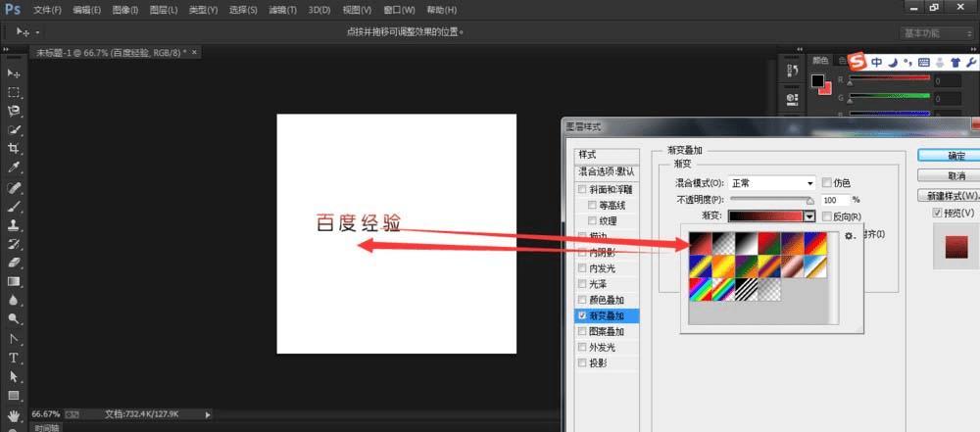Screen dimensions: 980x432
Task: Open the status bar info arrow
Action: (x=208, y=413)
